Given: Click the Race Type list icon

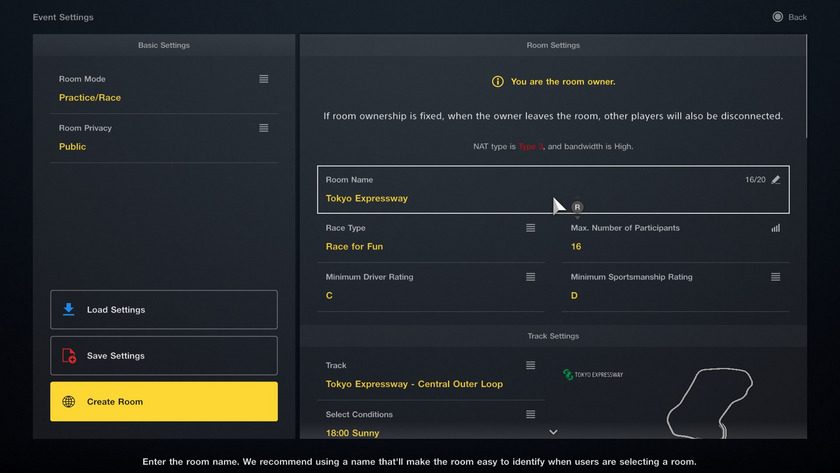Looking at the screenshot, I should coord(530,228).
